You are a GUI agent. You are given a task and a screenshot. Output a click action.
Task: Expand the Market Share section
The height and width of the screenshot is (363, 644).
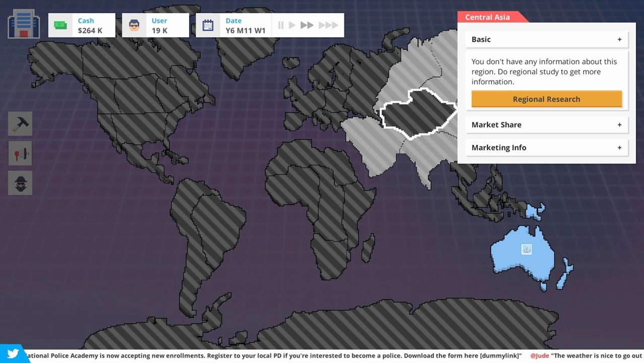(547, 125)
